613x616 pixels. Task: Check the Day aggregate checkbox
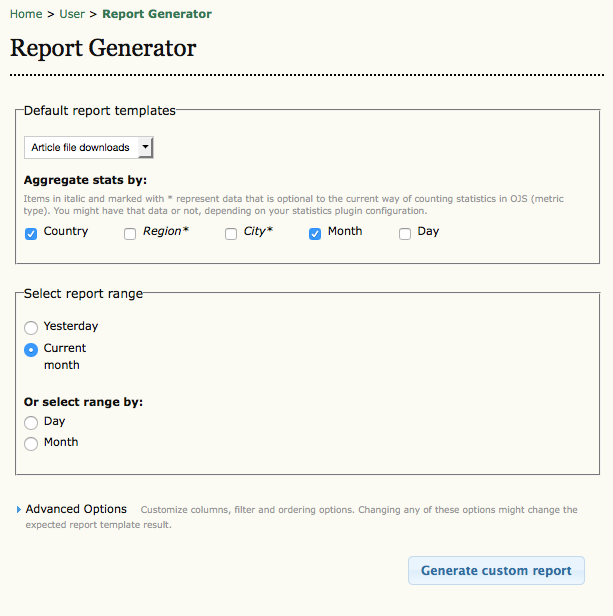405,234
